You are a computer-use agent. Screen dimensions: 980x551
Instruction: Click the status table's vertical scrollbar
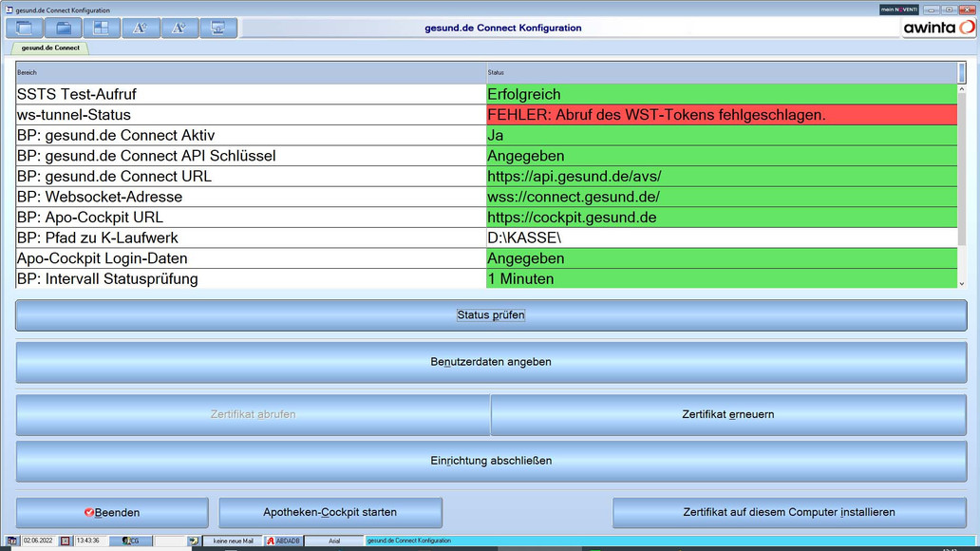tap(961, 171)
